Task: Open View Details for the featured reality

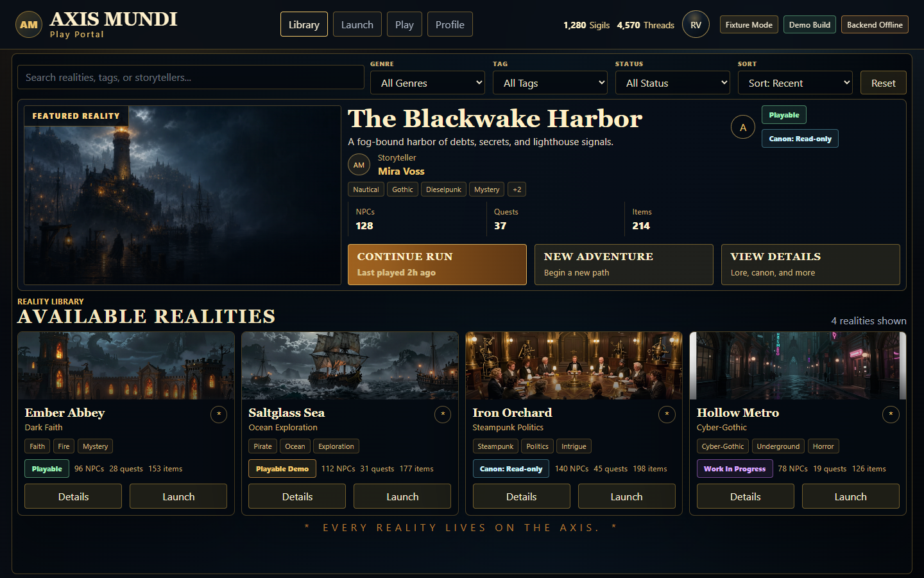Action: 810,265
